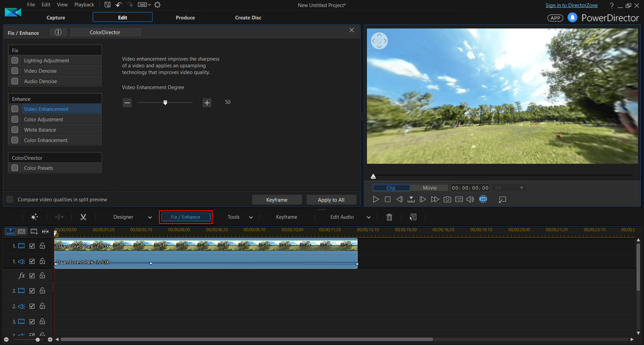Tick the Color Presets checkbox
This screenshot has height=345, width=644.
(15, 168)
